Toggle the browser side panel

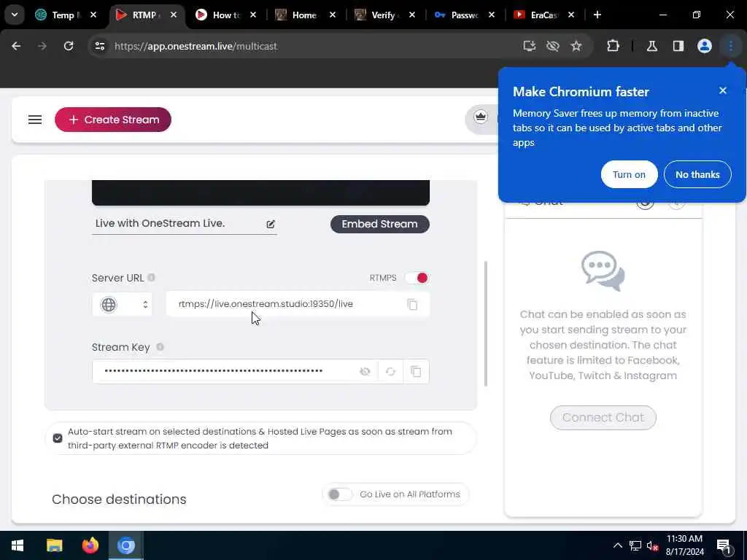pyautogui.click(x=678, y=46)
